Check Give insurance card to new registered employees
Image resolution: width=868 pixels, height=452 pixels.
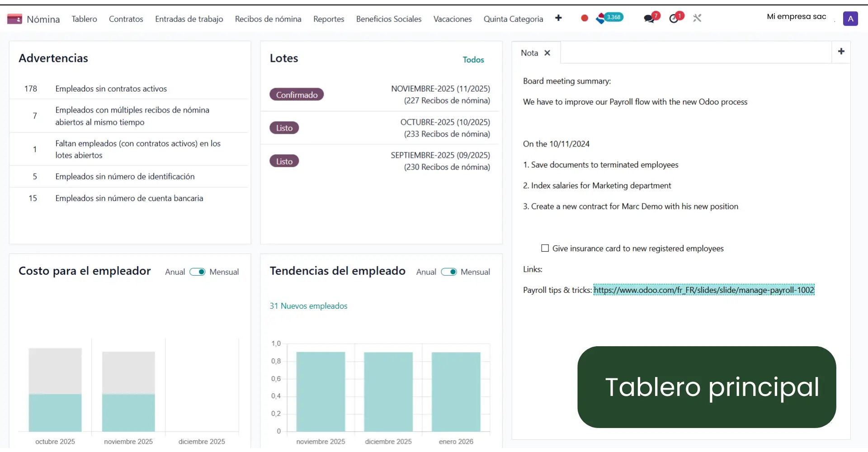(544, 248)
